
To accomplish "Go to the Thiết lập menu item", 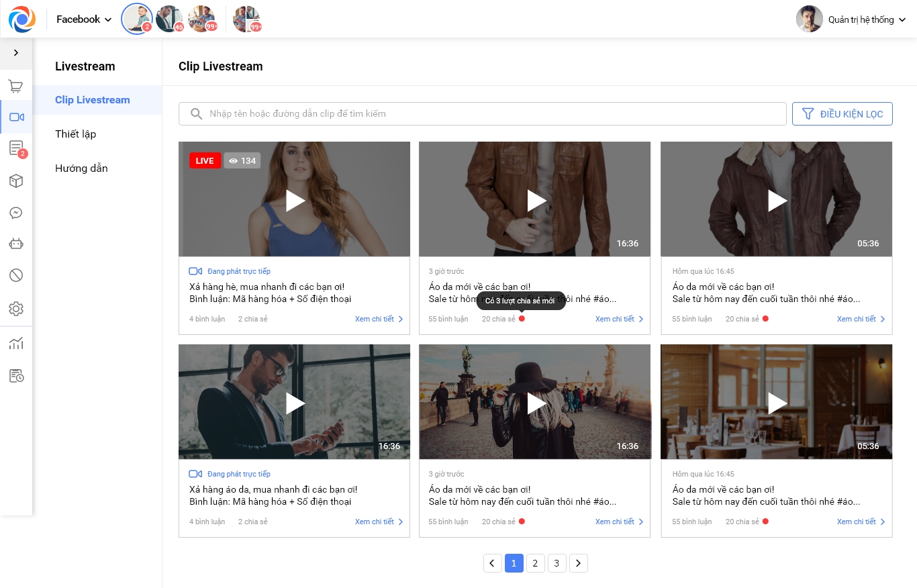I will (x=76, y=134).
